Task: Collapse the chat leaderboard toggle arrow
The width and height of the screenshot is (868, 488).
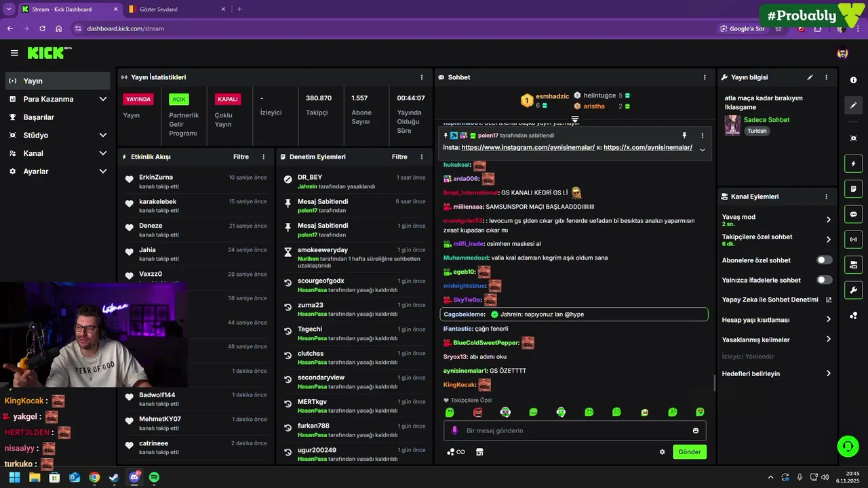Action: pos(574,119)
